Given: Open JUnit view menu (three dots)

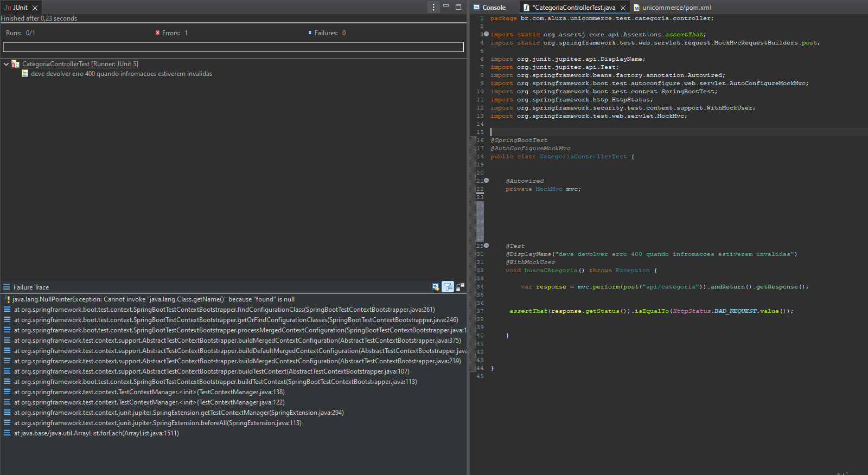Looking at the screenshot, I should click(x=433, y=7).
